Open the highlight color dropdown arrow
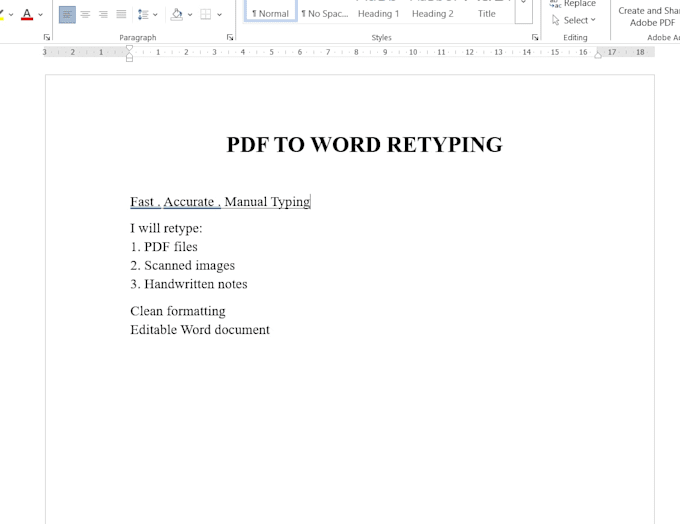Screen dimensions: 680x524 click(11, 15)
